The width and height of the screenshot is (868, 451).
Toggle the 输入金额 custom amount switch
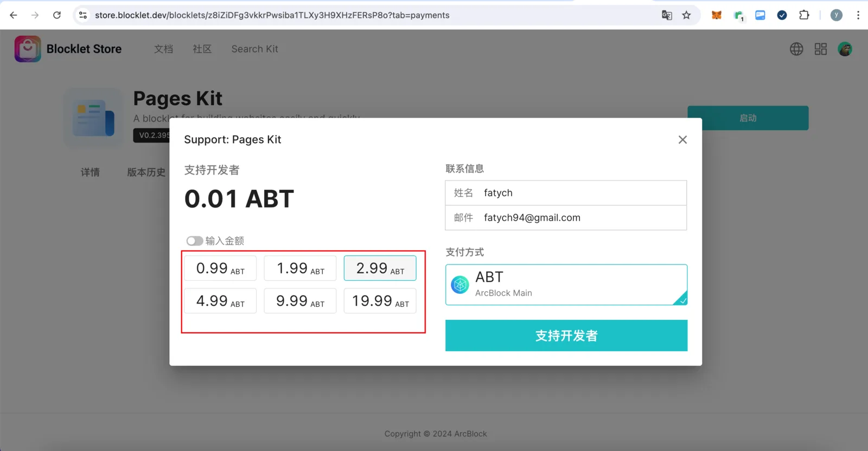[x=194, y=241]
